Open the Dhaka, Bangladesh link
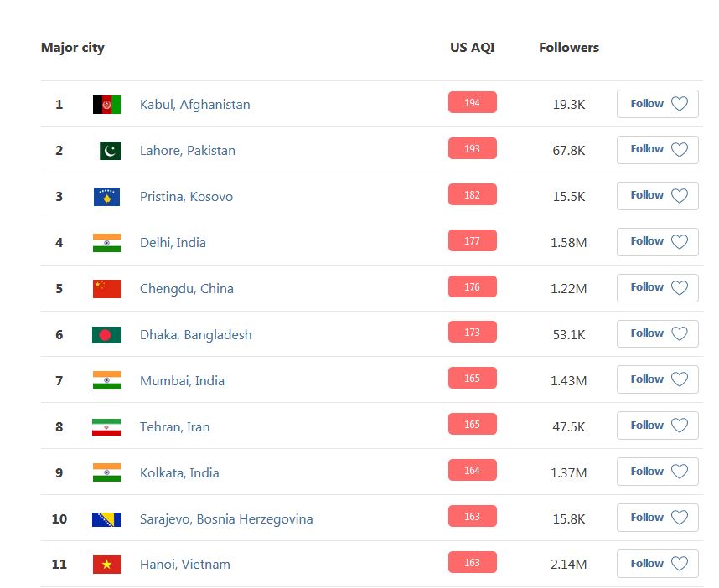The width and height of the screenshot is (719, 588). click(x=195, y=335)
